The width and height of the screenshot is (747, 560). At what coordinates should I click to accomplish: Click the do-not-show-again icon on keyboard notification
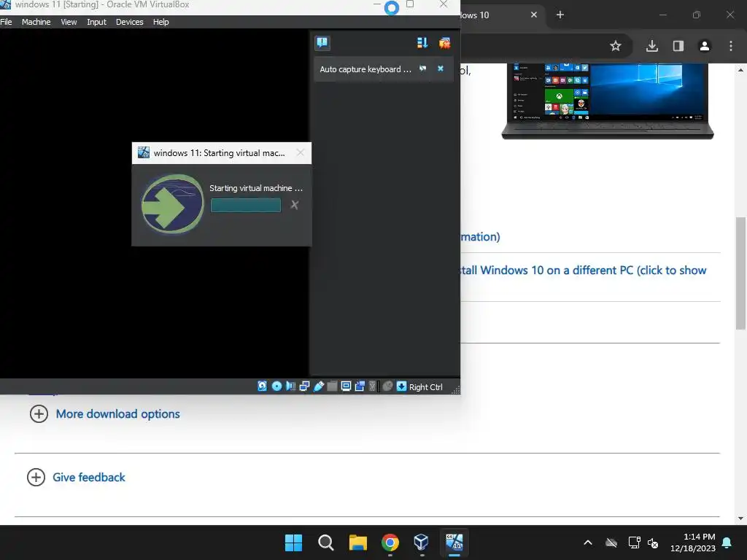coord(422,69)
